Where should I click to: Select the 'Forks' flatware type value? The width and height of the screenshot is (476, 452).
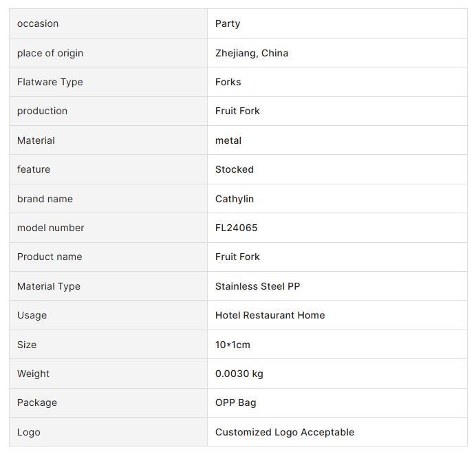228,82
